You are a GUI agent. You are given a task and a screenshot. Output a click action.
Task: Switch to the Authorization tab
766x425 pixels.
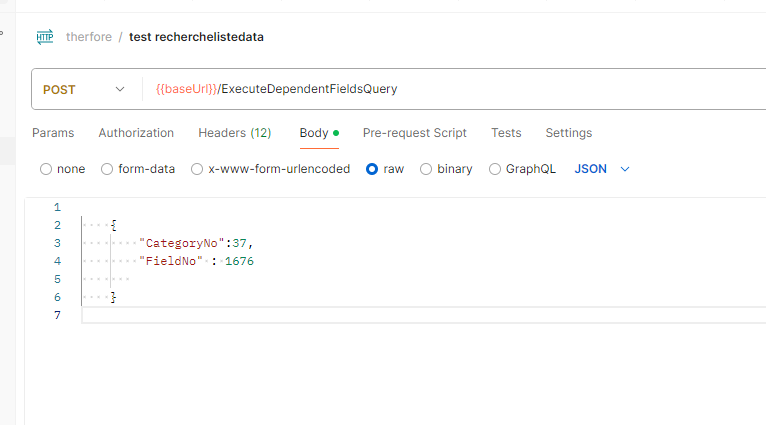[136, 133]
